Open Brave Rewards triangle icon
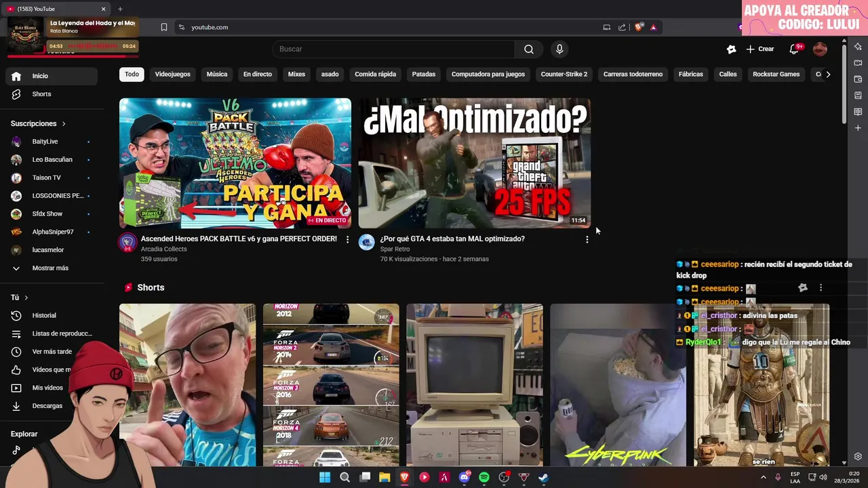Screen dimensions: 868x488 [x=653, y=27]
